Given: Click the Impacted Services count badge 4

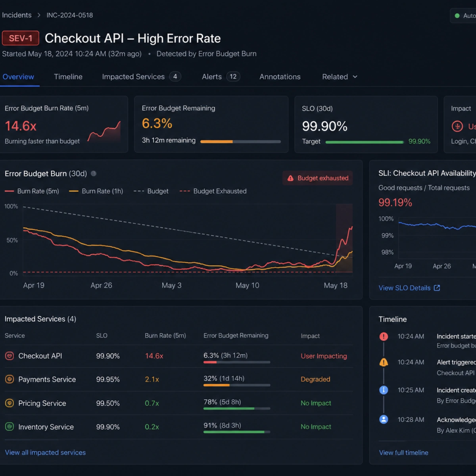Looking at the screenshot, I should click(175, 77).
